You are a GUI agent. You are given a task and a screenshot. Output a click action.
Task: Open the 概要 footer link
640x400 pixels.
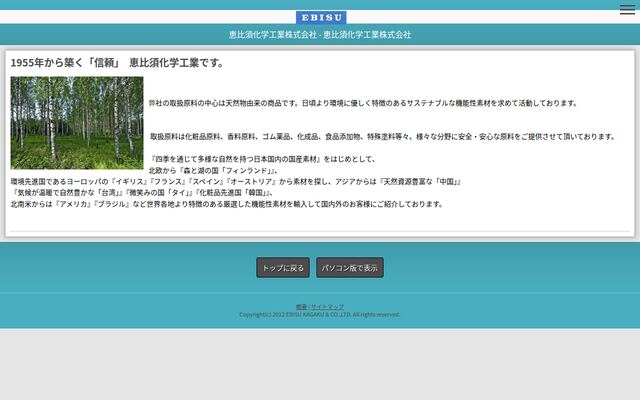point(301,307)
